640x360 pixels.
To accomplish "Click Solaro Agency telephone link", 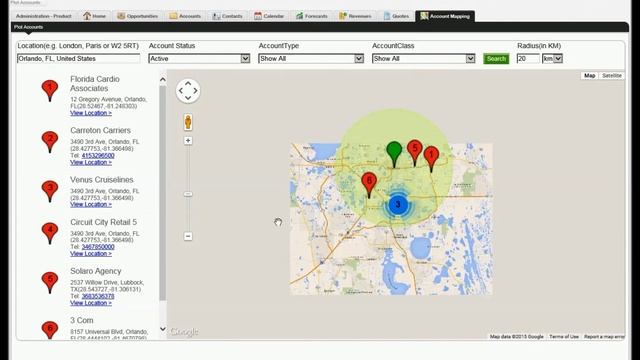I will pos(98,296).
